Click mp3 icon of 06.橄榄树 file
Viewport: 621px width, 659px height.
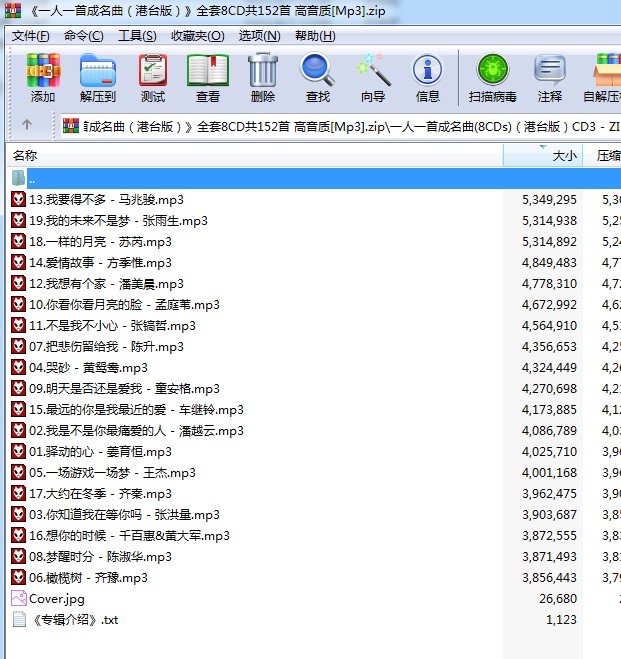tap(18, 577)
